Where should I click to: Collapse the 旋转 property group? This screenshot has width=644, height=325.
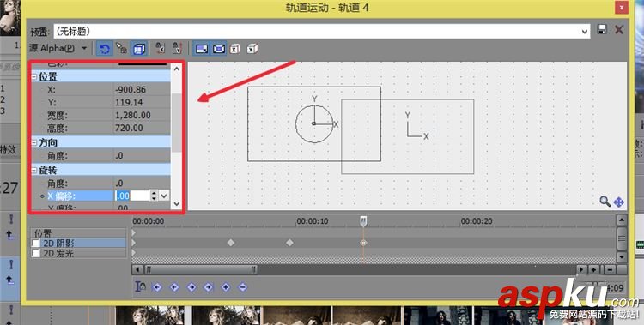pos(34,171)
